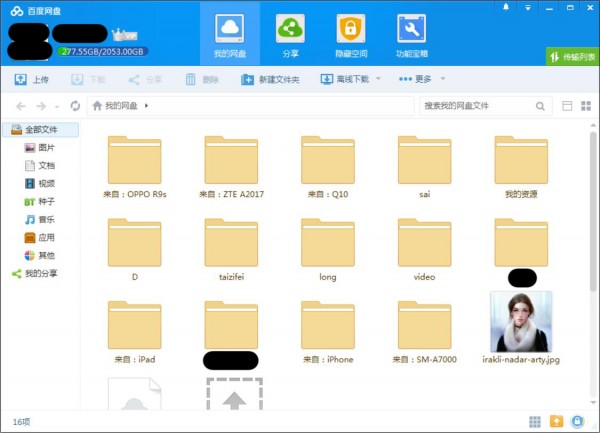Open the title bar dropdown menu

pos(528,8)
